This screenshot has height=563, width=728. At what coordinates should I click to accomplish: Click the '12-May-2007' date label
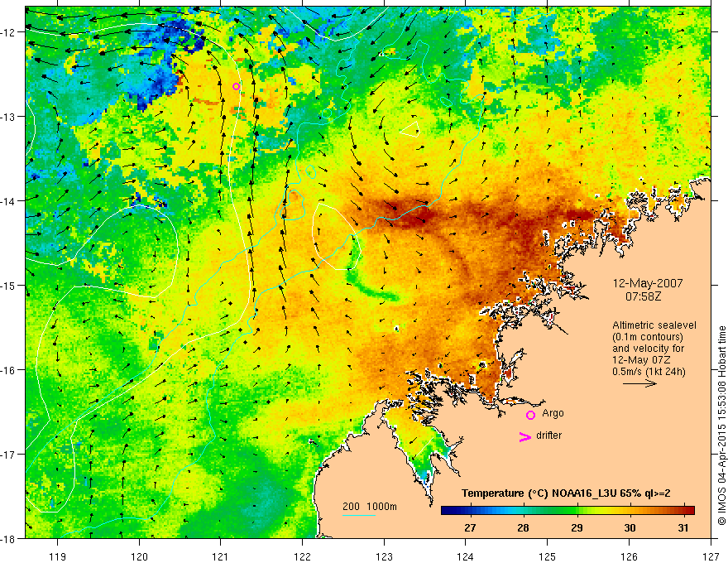pos(648,283)
